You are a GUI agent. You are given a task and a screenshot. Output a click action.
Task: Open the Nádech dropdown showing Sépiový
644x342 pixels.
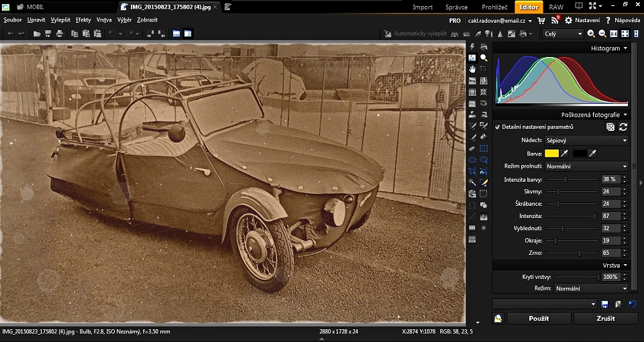click(x=586, y=141)
